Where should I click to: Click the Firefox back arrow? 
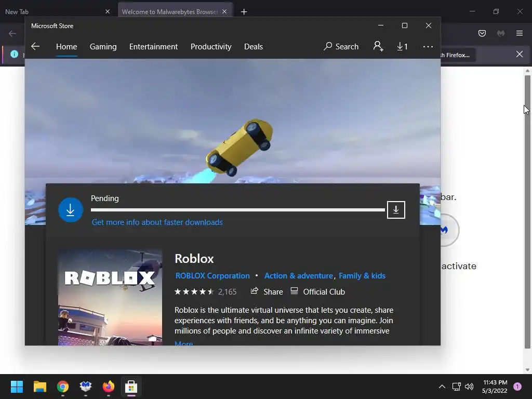[x=12, y=33]
